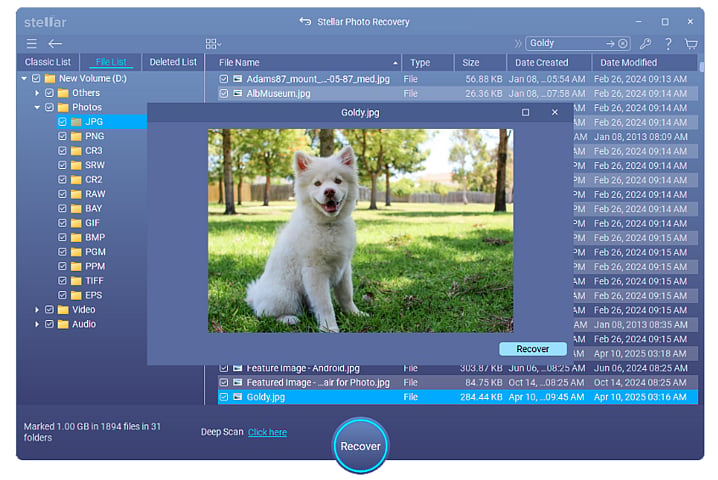The height and width of the screenshot is (480, 718).
Task: Select the EPS folder icon
Action: [76, 295]
